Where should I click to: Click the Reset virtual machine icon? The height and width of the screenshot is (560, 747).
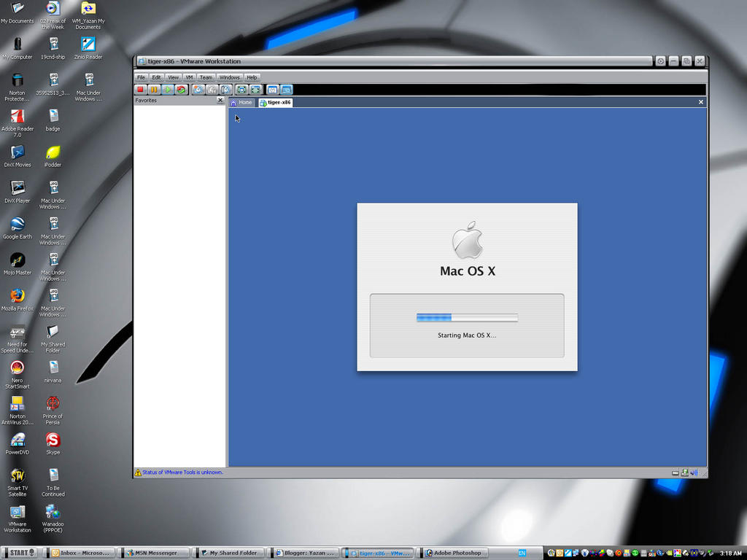click(181, 89)
